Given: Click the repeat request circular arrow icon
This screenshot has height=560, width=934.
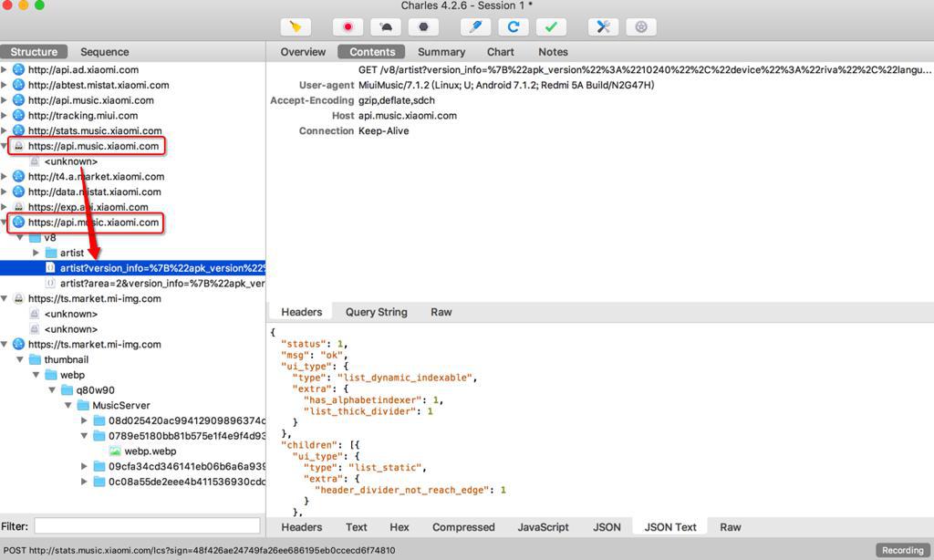Looking at the screenshot, I should 514,26.
